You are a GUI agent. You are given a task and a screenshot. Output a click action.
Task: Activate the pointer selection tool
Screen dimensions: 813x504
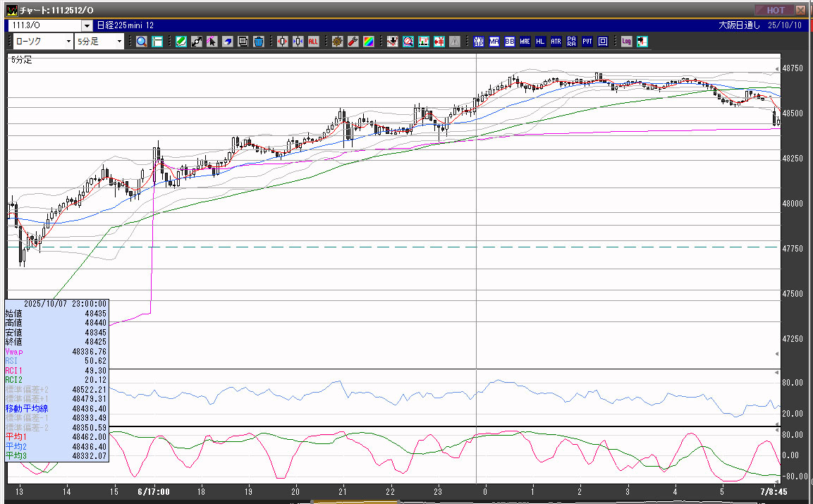click(212, 42)
